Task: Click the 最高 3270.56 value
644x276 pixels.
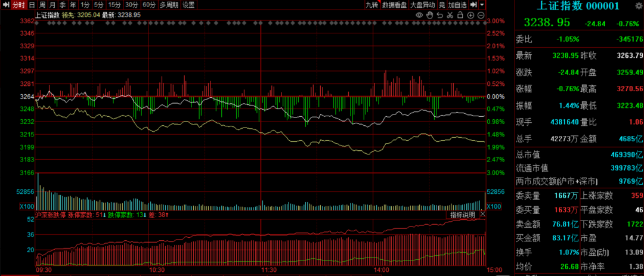Action: tap(629, 89)
